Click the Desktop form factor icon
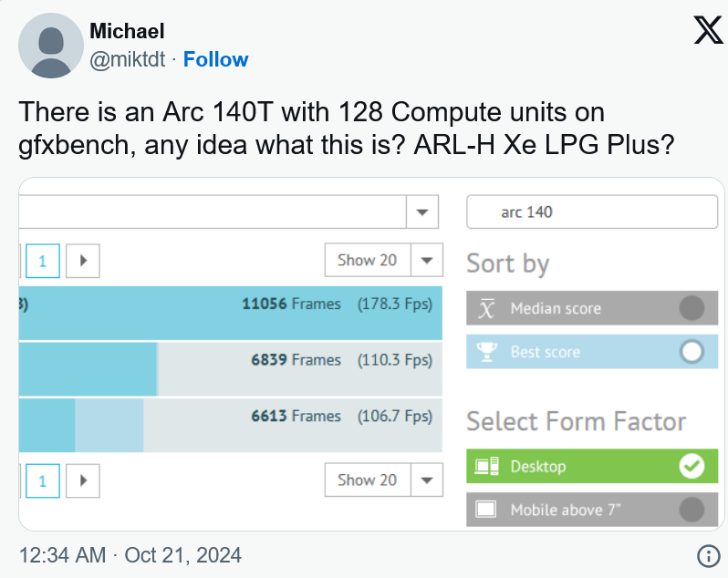728x578 pixels. pyautogui.click(x=486, y=466)
